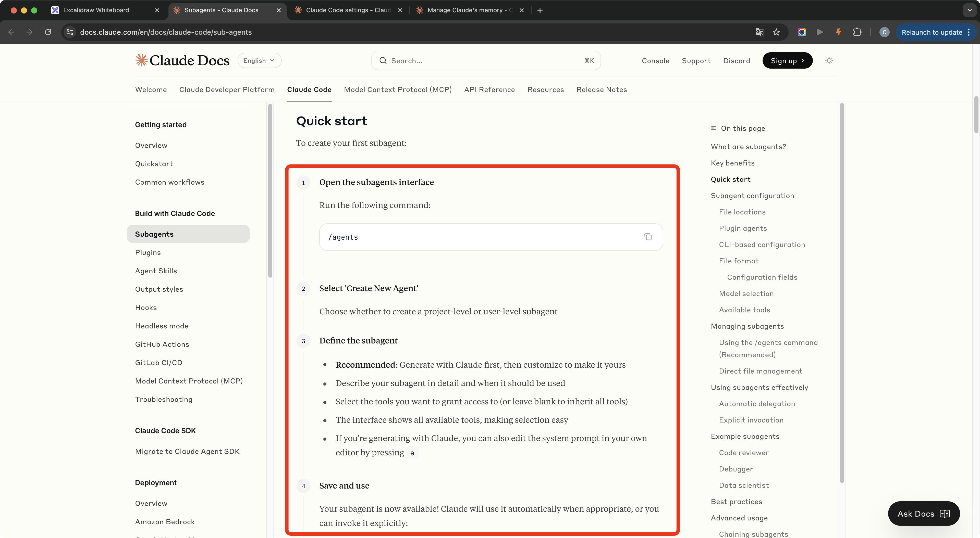Bookmark this page with the star icon
The image size is (980, 538).
pos(776,32)
